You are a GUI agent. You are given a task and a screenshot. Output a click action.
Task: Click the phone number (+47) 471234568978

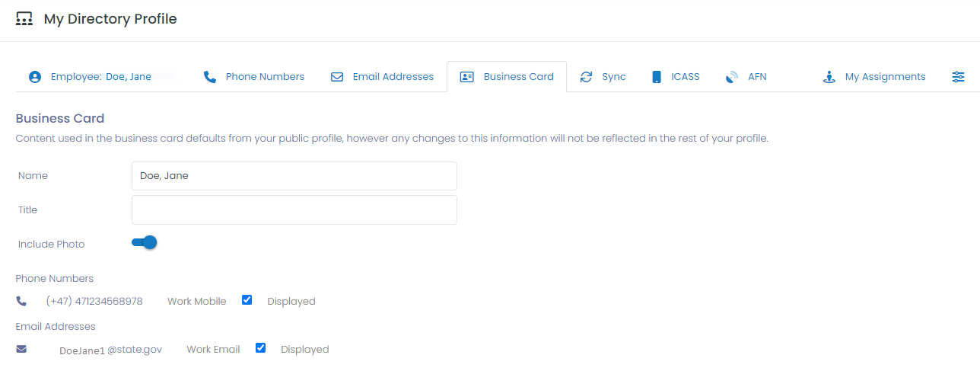pyautogui.click(x=94, y=302)
